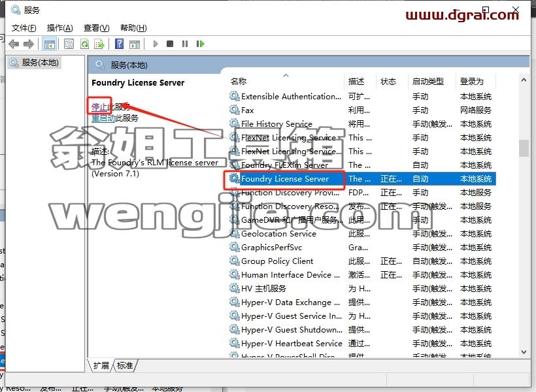This screenshot has width=536, height=392.
Task: Click the Stop service square icon
Action: [x=170, y=44]
